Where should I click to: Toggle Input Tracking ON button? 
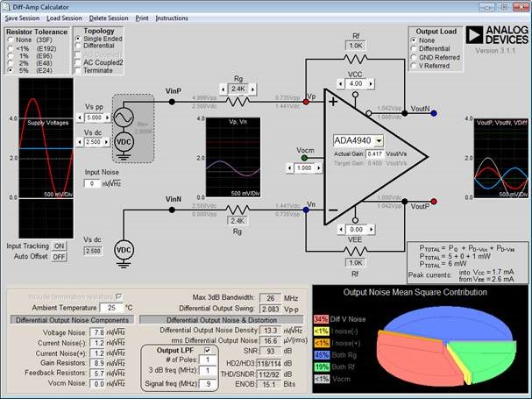point(59,246)
